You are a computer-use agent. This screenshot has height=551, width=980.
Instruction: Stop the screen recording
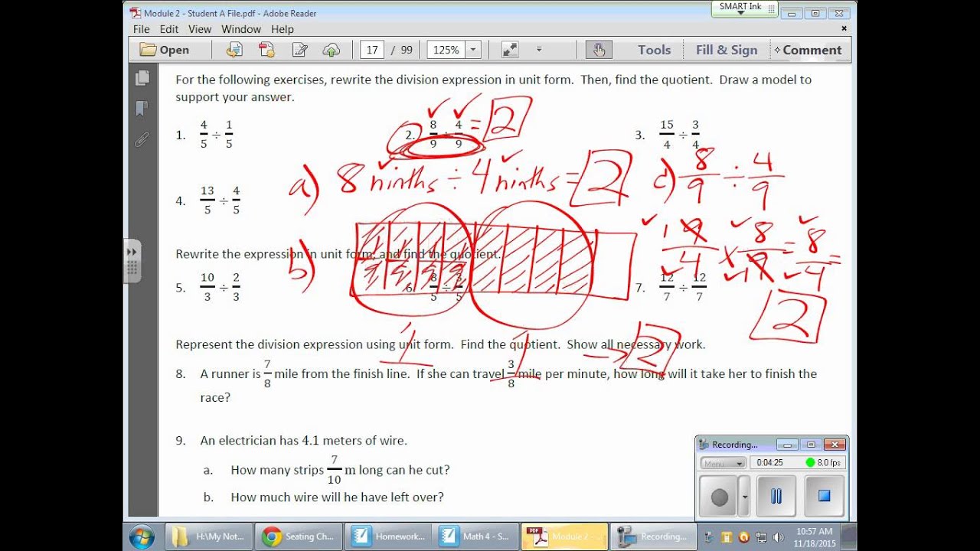coord(824,496)
